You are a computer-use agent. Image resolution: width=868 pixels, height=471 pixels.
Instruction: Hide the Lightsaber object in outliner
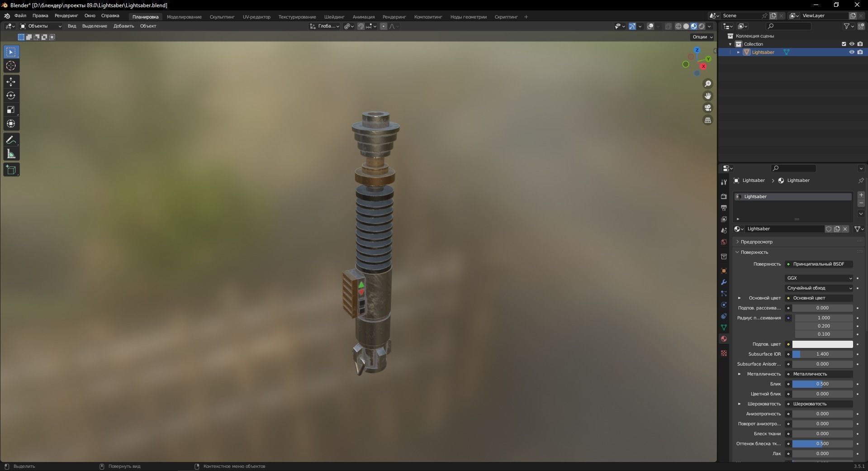(x=852, y=52)
